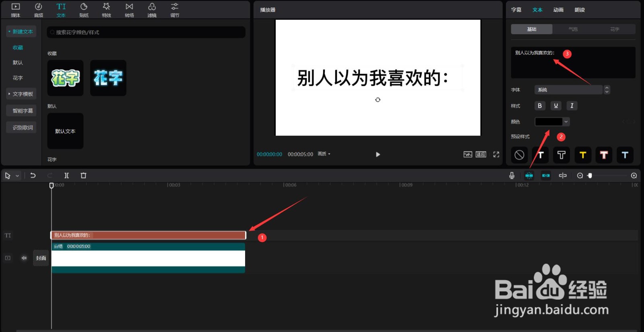Select the 文本 text tool in top toolbar
Screen dimensions: 644x332
61,10
